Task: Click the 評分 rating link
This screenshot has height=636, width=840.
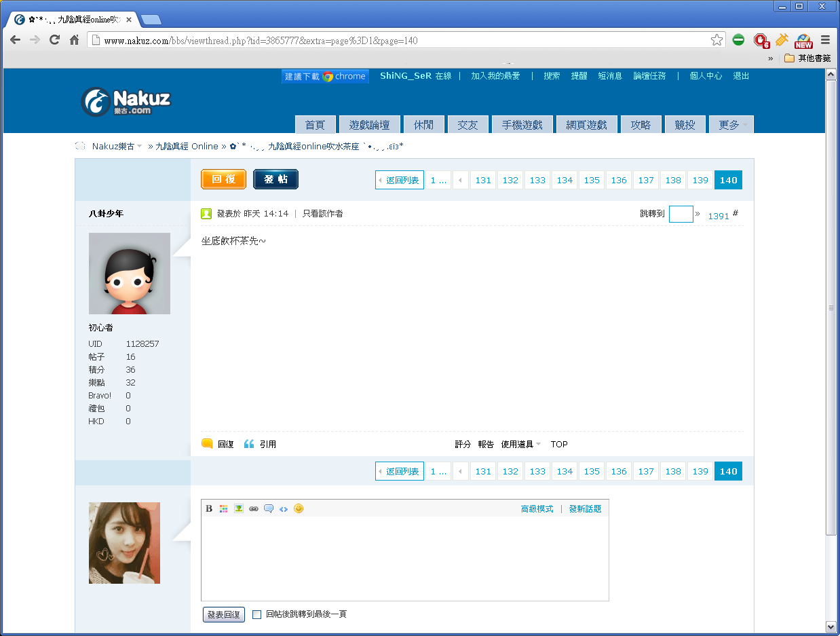Action: point(463,445)
